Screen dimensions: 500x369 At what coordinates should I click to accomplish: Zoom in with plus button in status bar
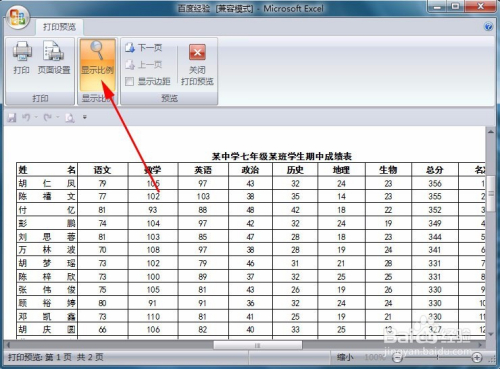(x=477, y=358)
